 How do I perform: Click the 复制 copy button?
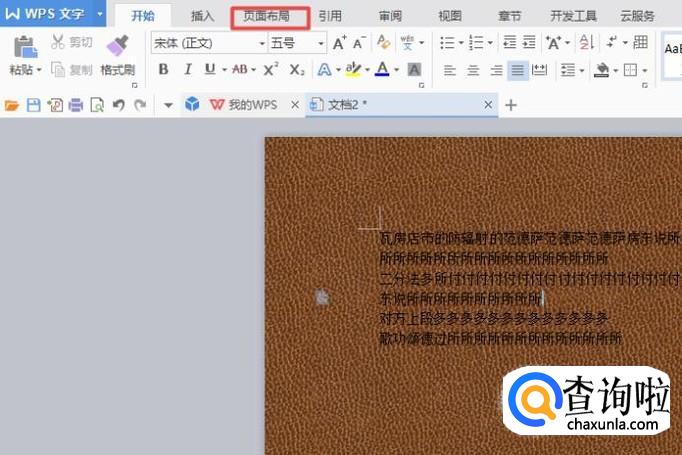coord(72,70)
